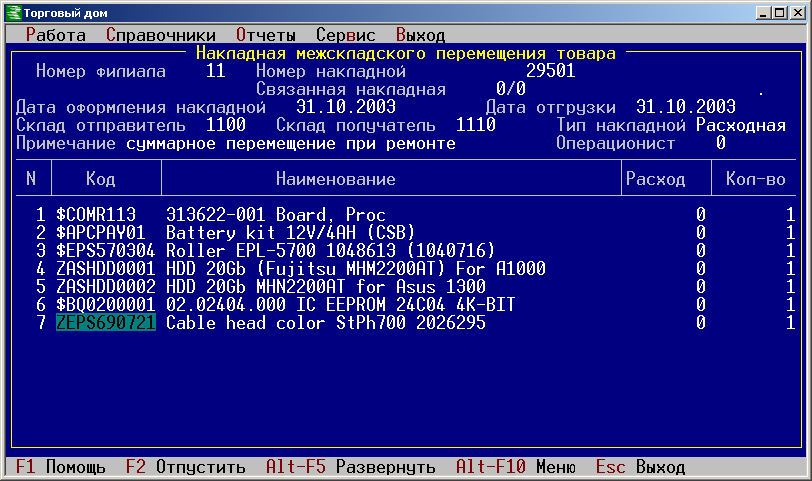Screen dimensions: 812x481
Task: Select code $EPS570304 in row 3
Action: (106, 251)
